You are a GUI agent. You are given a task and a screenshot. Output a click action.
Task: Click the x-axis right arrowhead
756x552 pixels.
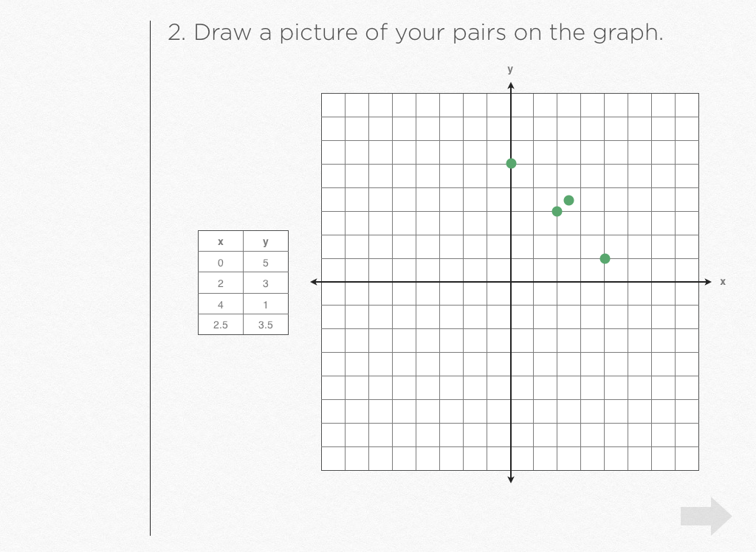(x=708, y=282)
